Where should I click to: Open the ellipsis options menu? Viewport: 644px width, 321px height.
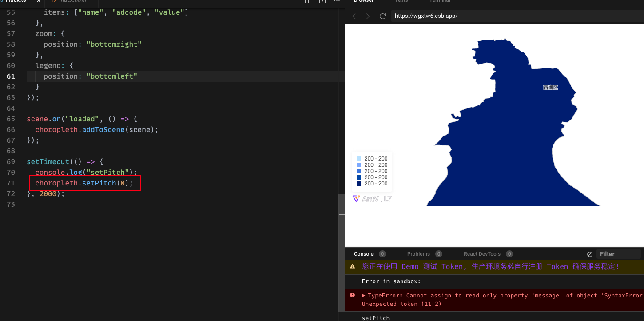click(x=337, y=1)
